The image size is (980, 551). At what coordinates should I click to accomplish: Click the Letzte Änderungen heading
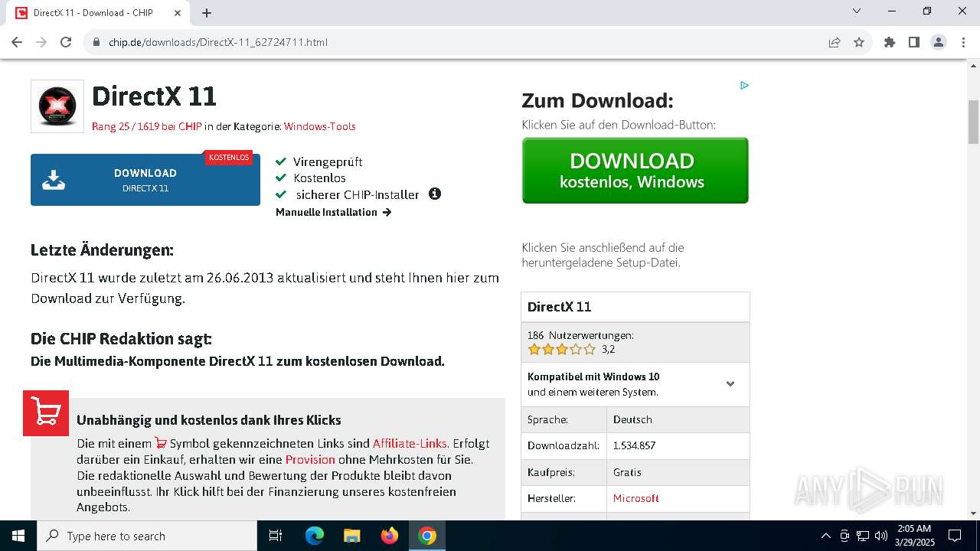[x=102, y=249]
